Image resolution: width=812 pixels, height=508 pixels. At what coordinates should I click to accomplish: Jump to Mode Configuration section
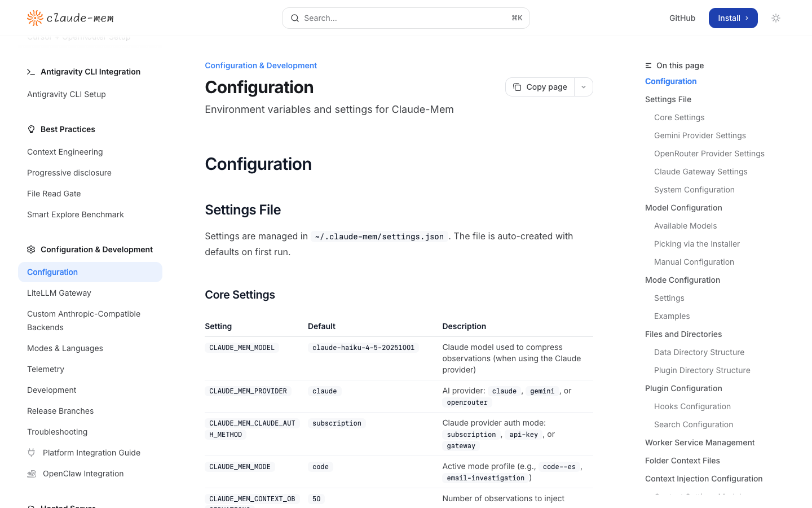coord(683,280)
